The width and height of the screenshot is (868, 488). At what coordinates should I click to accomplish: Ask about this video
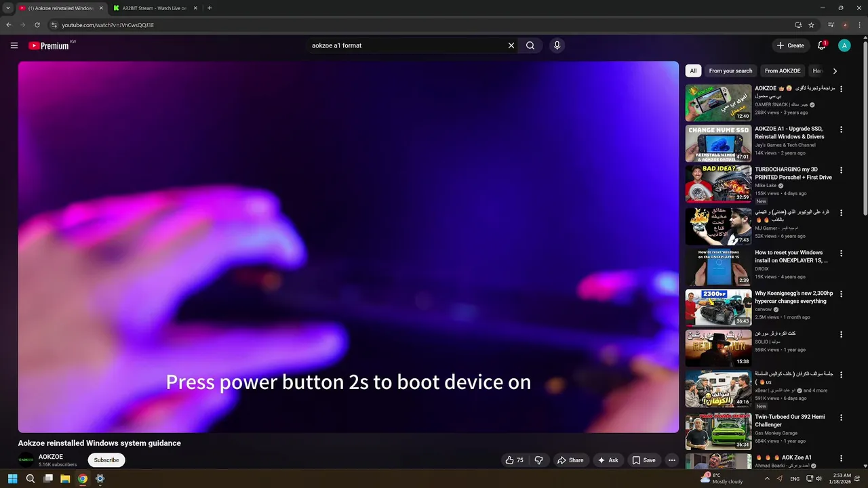[607, 460]
